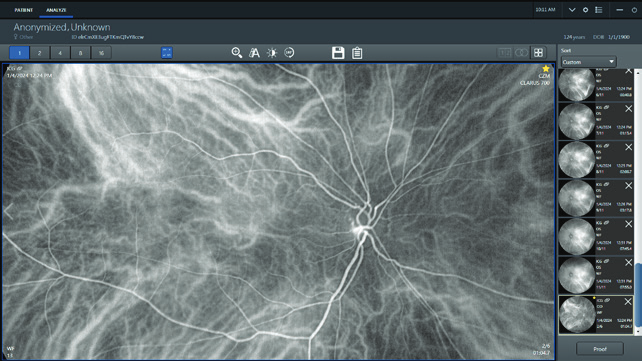The image size is (642, 361).
Task: Go to previous image with left arrow
Action: [9, 211]
